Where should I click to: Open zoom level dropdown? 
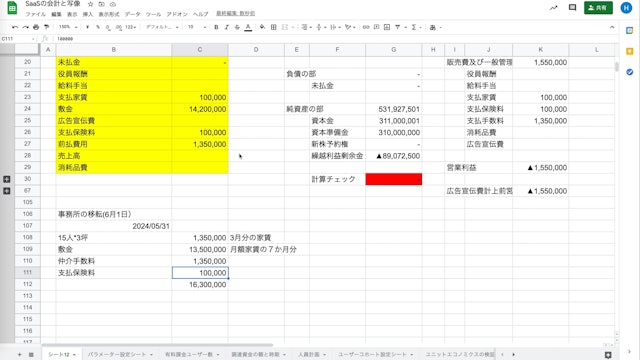(68, 27)
